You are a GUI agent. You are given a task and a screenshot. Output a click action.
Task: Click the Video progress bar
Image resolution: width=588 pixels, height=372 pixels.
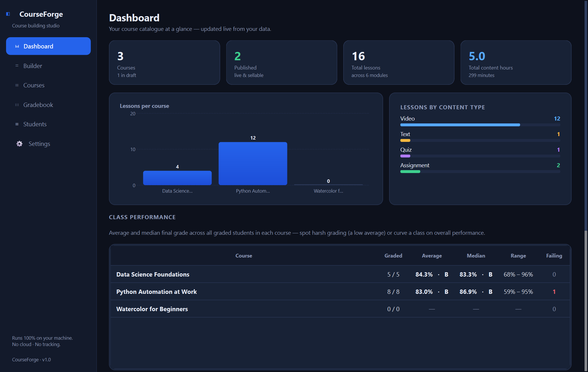(x=480, y=125)
